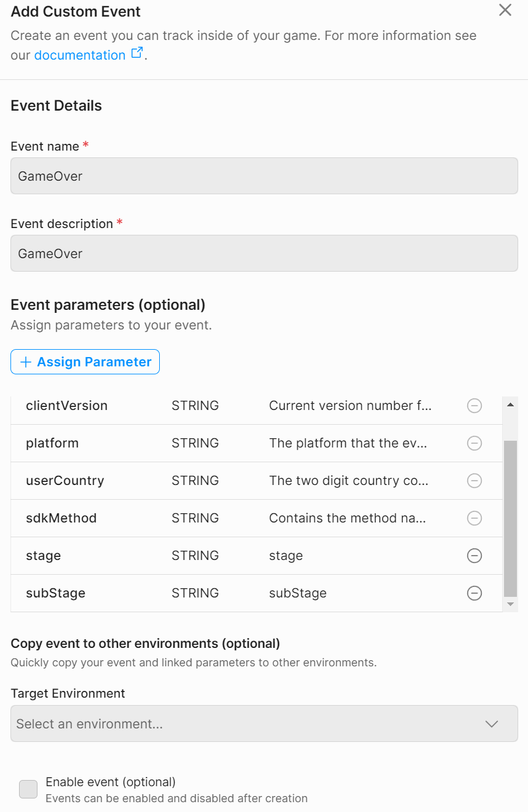Click the Event name input field

click(x=264, y=176)
